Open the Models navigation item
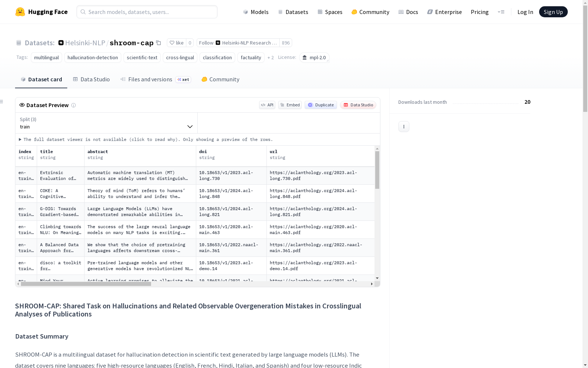Image resolution: width=588 pixels, height=368 pixels. pos(256,12)
